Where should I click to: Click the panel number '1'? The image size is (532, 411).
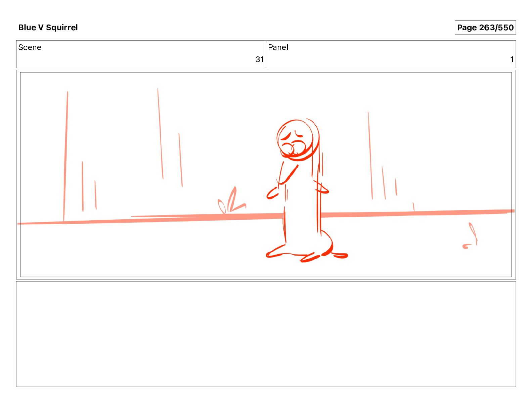(512, 59)
